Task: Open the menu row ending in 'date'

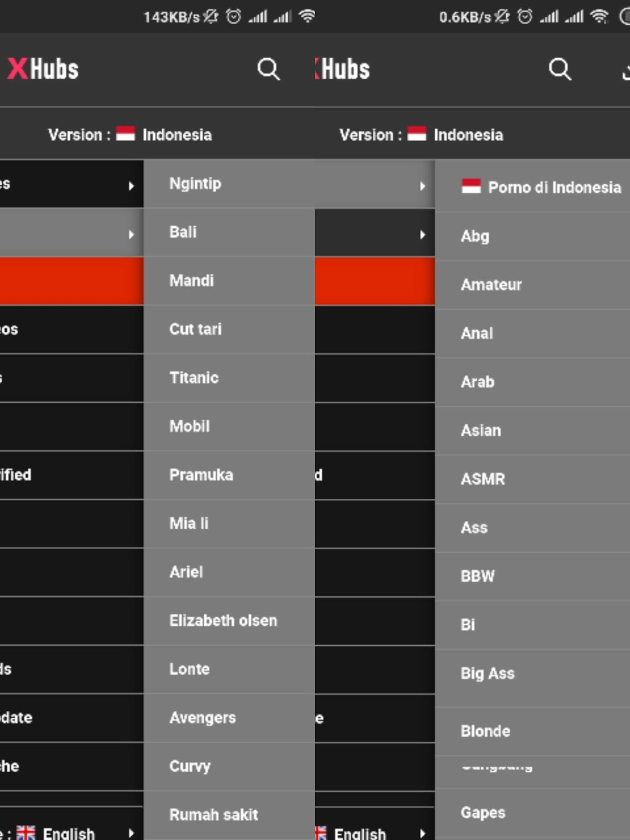Action: 71,718
